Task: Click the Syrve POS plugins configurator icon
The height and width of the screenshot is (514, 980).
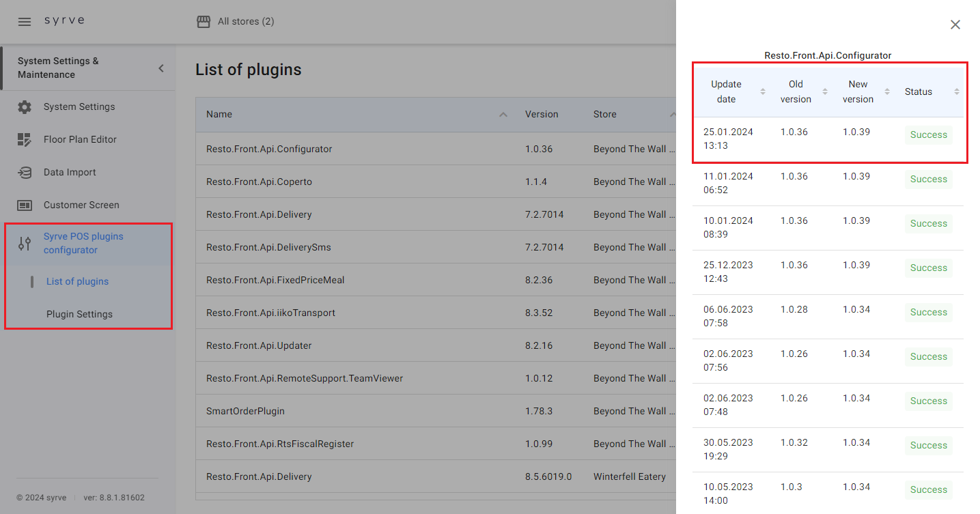Action: tap(25, 244)
